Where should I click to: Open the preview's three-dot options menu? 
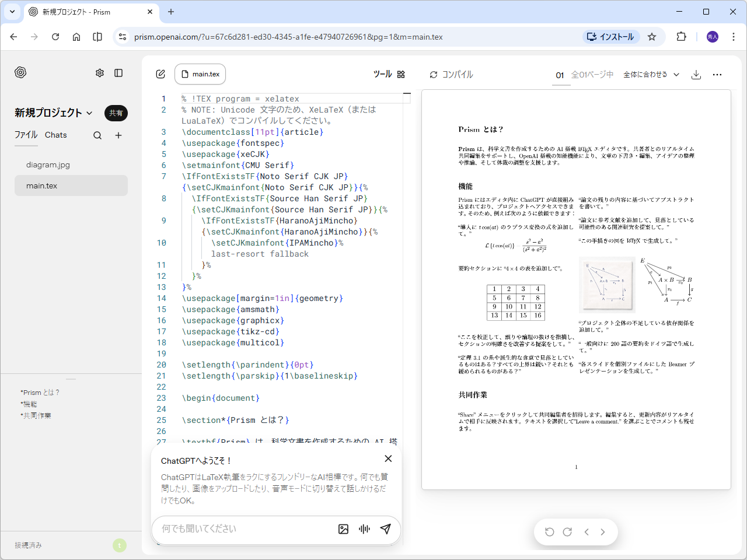click(717, 74)
